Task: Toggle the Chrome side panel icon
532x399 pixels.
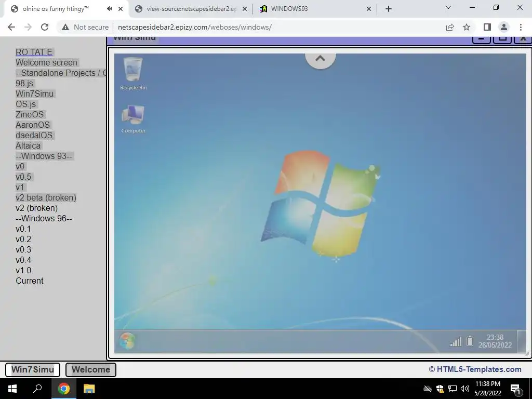Action: point(487,27)
